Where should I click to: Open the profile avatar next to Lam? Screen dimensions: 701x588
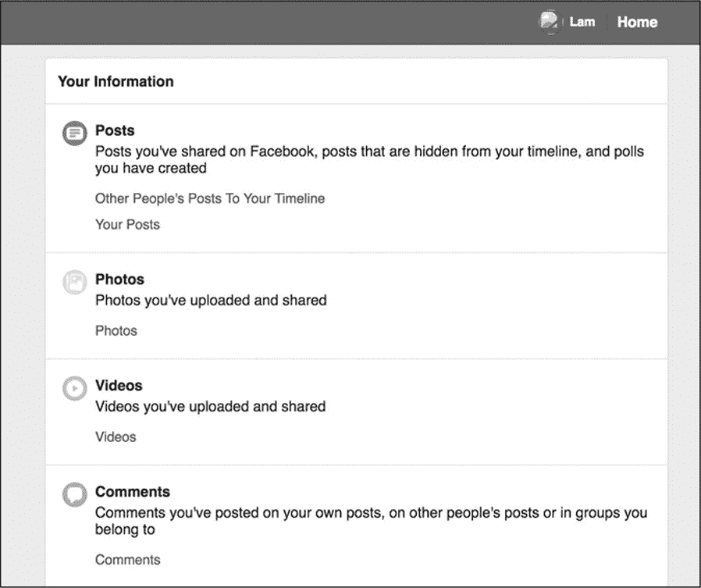(x=550, y=22)
